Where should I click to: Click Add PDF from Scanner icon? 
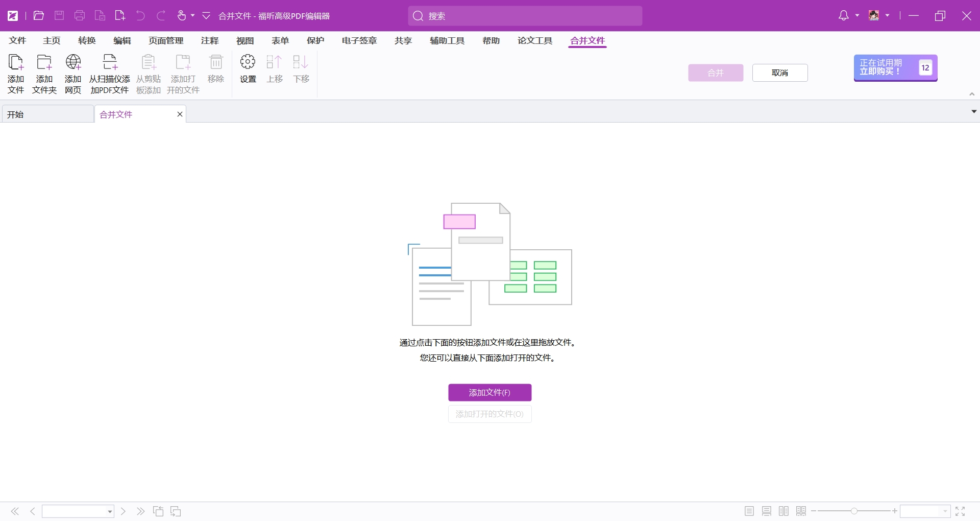click(x=110, y=74)
